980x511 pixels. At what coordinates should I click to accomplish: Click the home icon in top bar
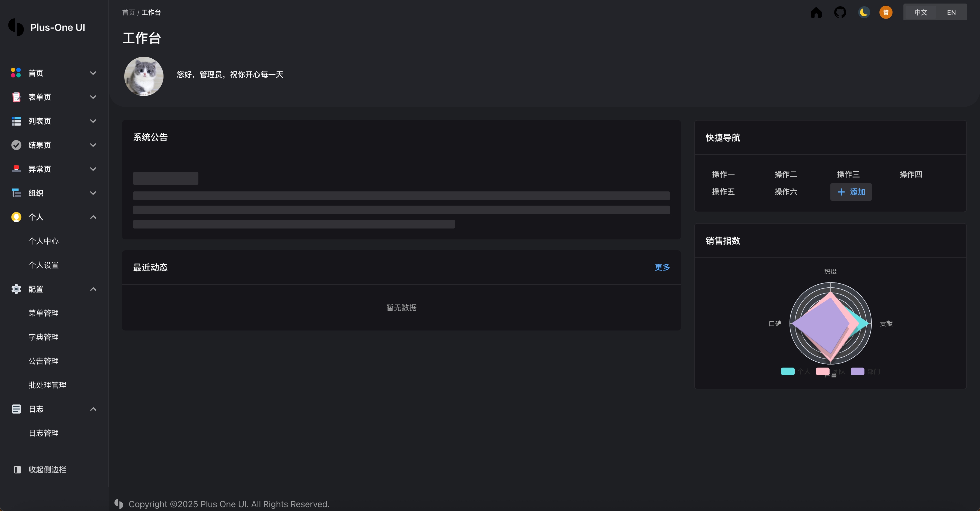[x=816, y=13]
